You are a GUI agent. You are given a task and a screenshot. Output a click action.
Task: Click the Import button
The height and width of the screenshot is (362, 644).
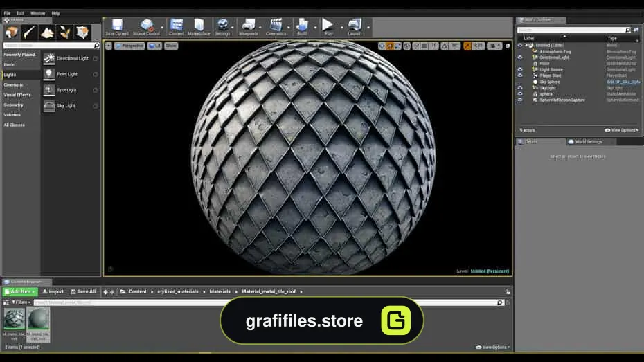pyautogui.click(x=53, y=292)
